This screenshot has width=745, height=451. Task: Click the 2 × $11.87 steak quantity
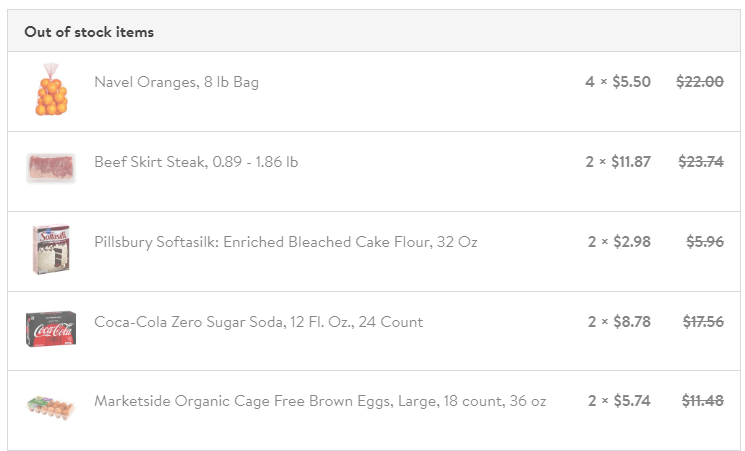(x=619, y=162)
